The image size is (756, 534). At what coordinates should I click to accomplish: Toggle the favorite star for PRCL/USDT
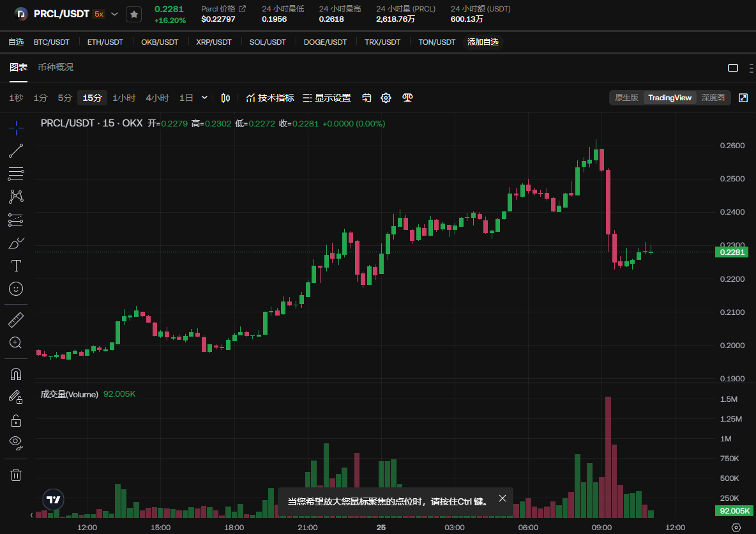pos(133,14)
